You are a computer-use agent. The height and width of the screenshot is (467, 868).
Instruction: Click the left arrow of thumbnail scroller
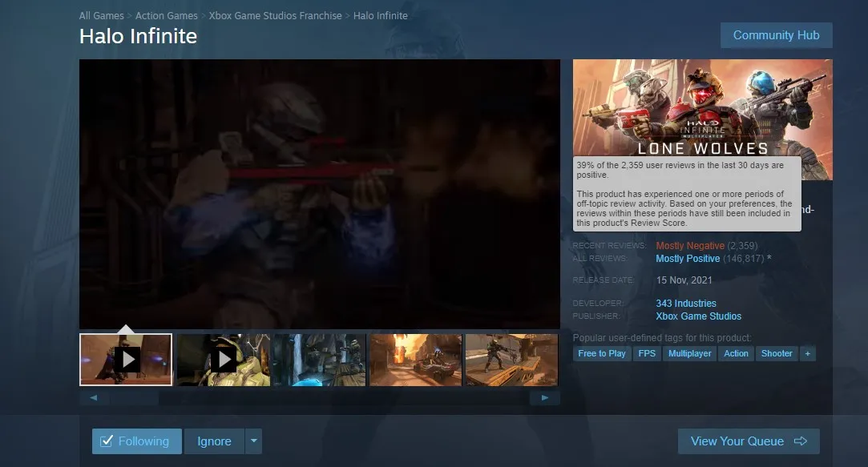click(94, 397)
